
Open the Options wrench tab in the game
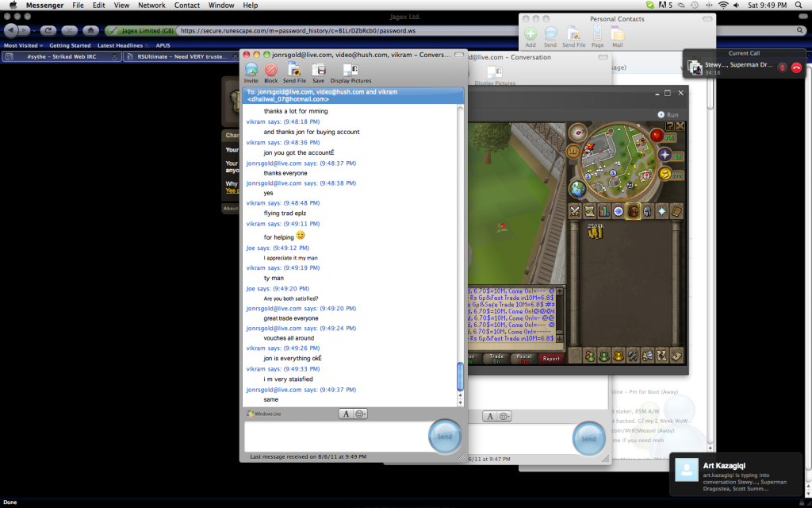[x=633, y=356]
